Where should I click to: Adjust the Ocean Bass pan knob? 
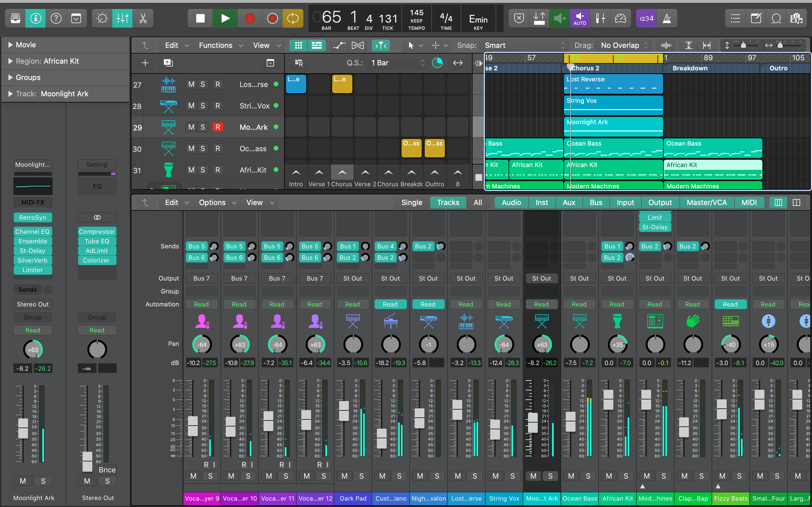[x=579, y=344]
